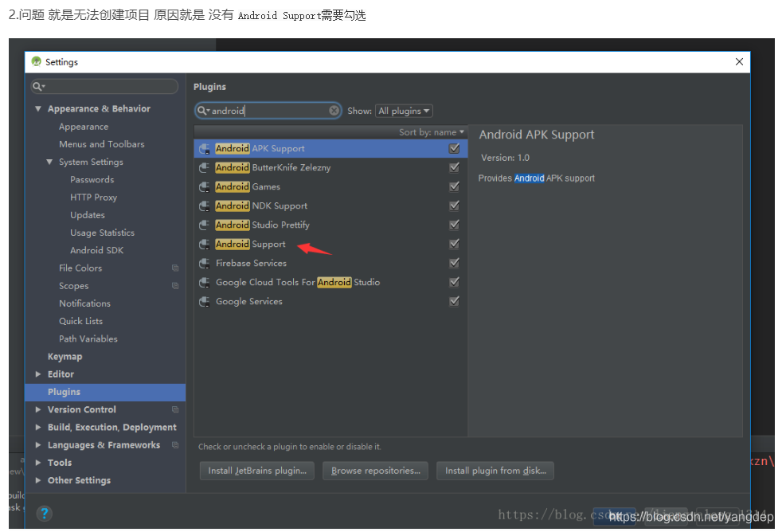Toggle the Android APK Support checkbox
782x532 pixels.
[x=455, y=148]
